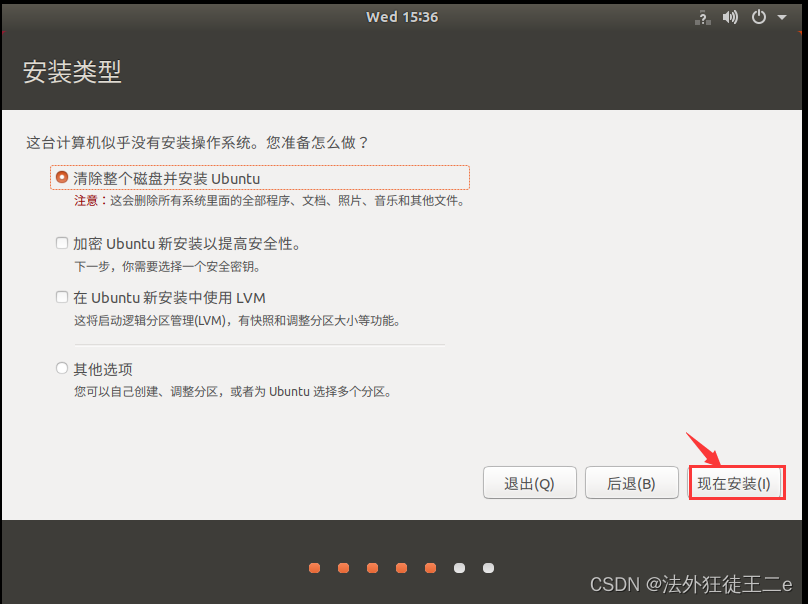Select the 其他选项 radio button
808x604 pixels.
[62, 367]
